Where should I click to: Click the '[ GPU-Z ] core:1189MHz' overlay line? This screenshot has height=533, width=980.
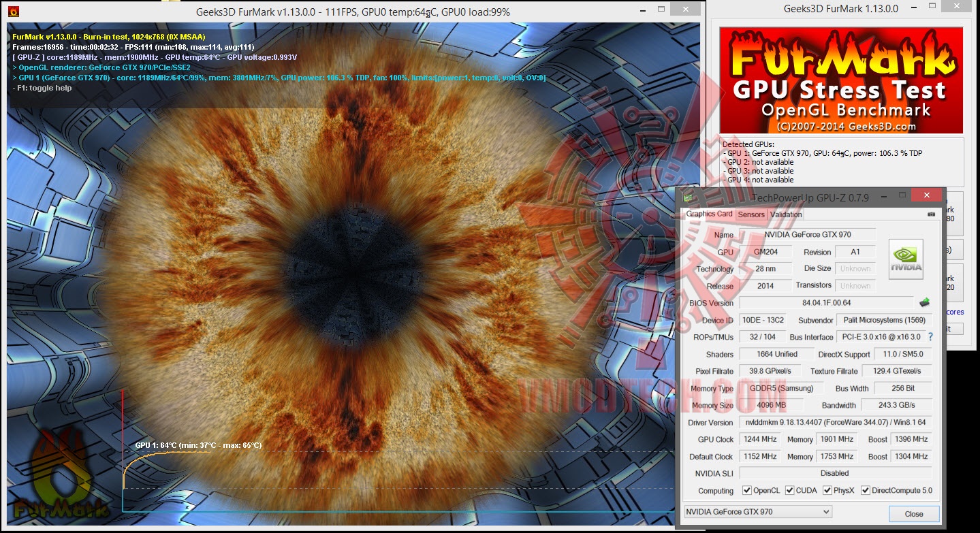(155, 57)
